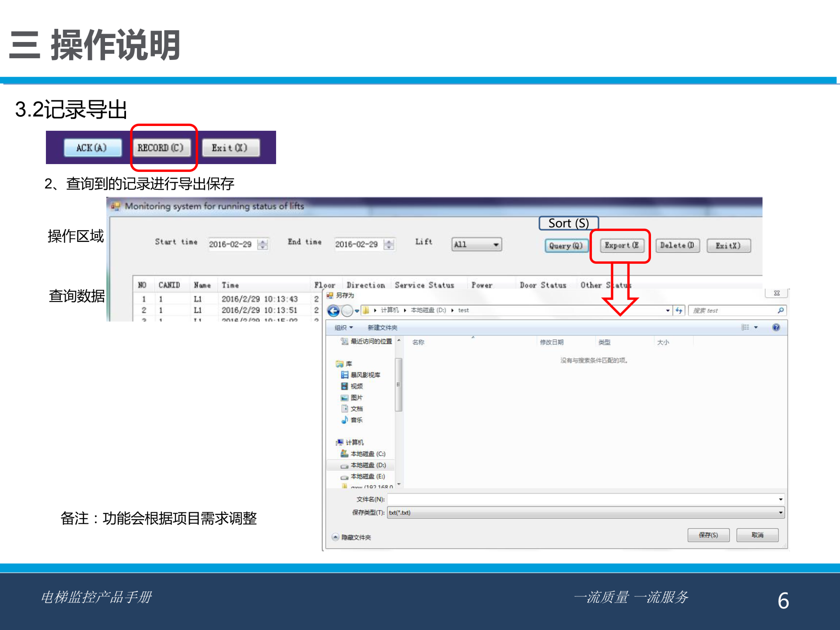Click the ACK (A) button

(x=92, y=148)
